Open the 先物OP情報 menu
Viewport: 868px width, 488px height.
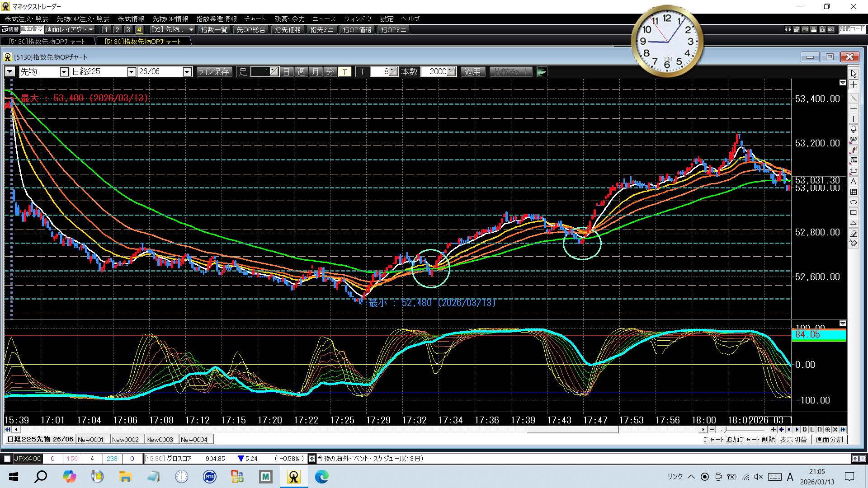(x=170, y=19)
